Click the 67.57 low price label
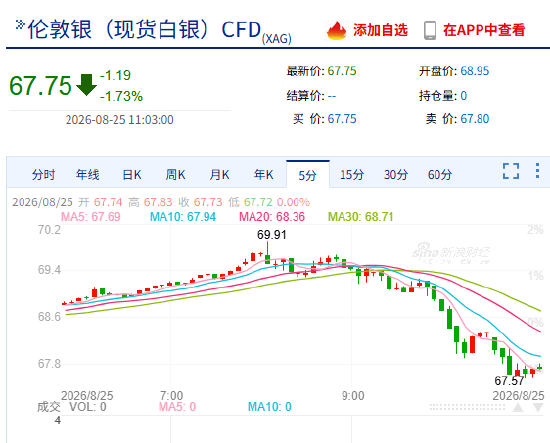 [x=509, y=381]
